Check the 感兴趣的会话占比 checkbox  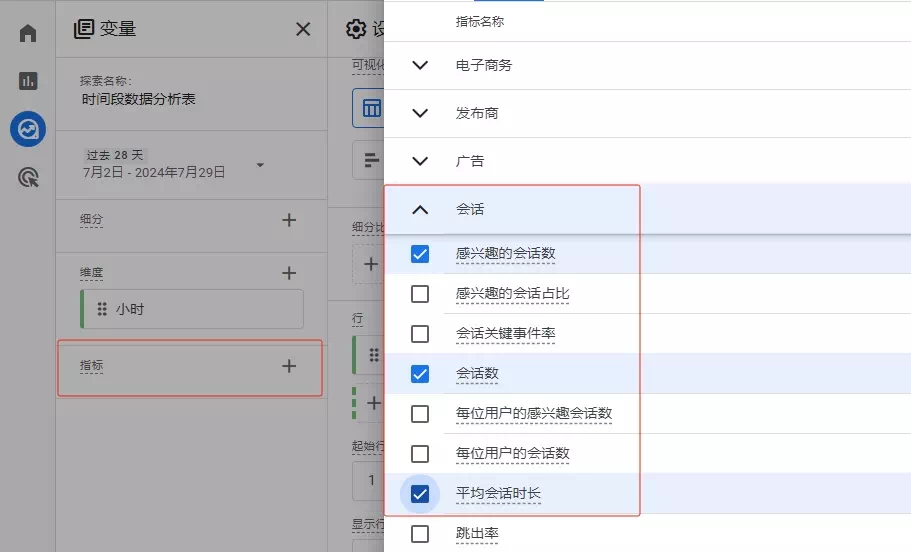(x=420, y=294)
